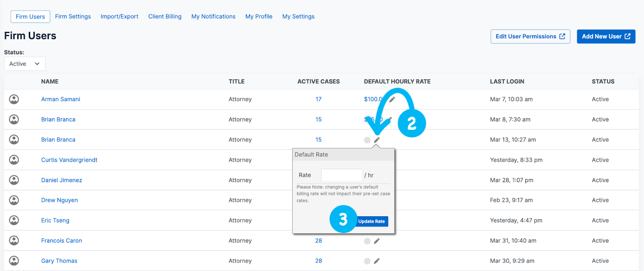Click the DEFAULT HOURLY RATE column header
Screen dimensions: 644x271
(397, 81)
